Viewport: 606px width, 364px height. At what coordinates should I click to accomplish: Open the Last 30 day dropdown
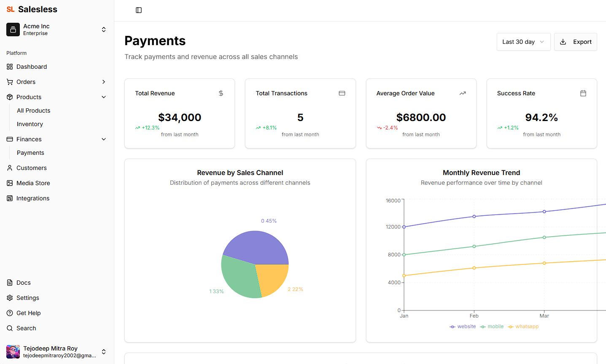(523, 42)
